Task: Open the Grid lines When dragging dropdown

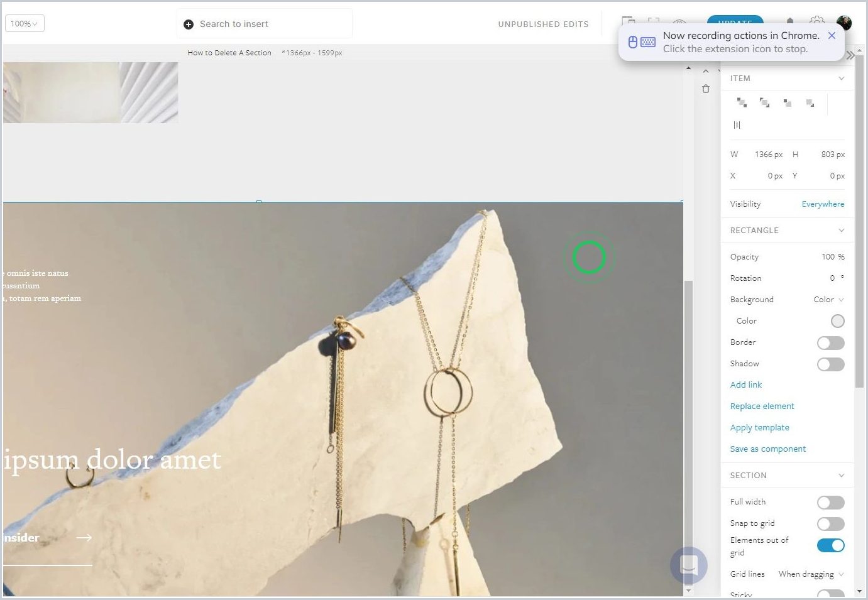Action: pos(811,574)
